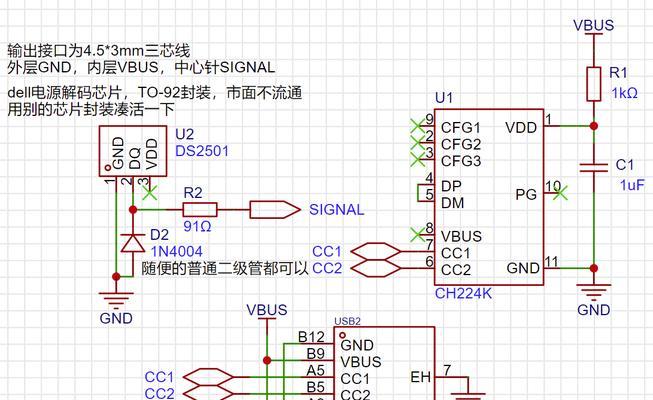Viewport: 653px width, 400px height.
Task: Select the U1 designator label
Action: 444,98
